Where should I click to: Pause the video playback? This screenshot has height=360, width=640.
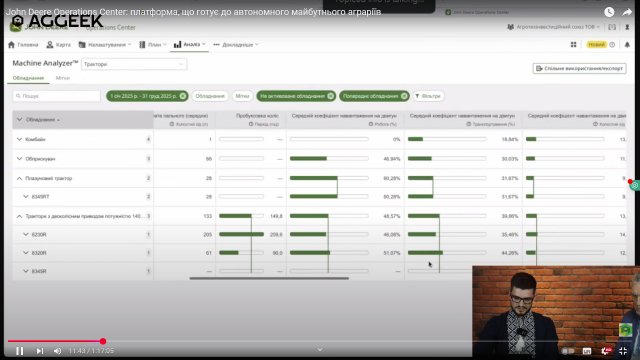(x=19, y=351)
